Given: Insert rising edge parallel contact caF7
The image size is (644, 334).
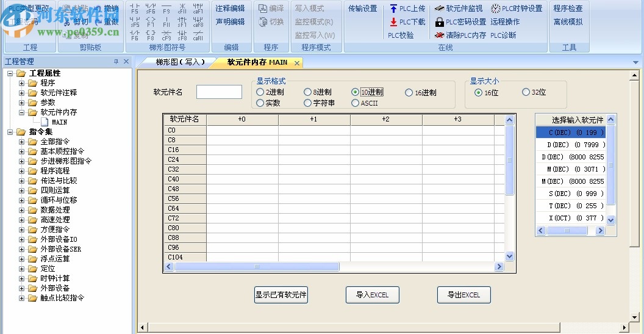Looking at the screenshot, I should pyautogui.click(x=198, y=9).
